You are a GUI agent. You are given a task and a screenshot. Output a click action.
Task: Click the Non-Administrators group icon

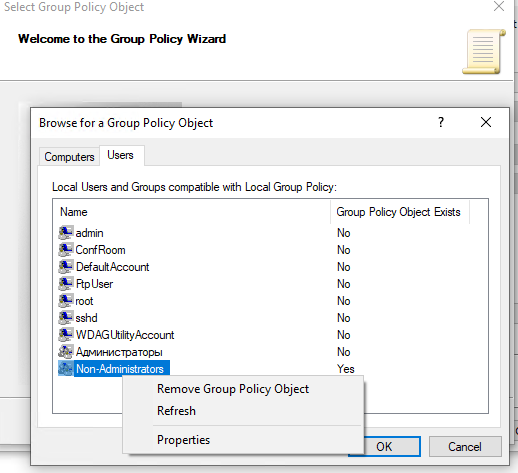(66, 369)
